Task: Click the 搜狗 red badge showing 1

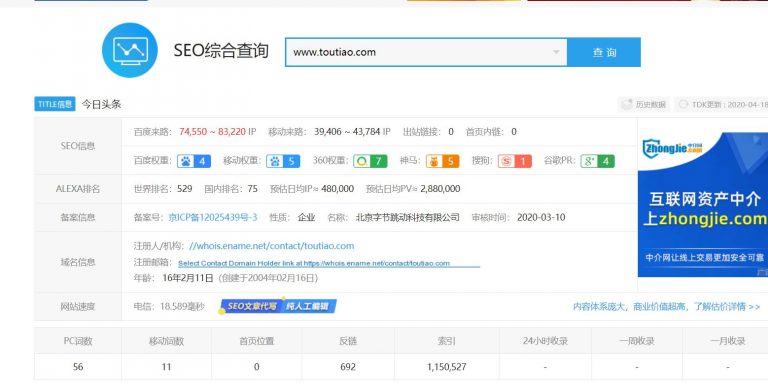Action: (515, 161)
